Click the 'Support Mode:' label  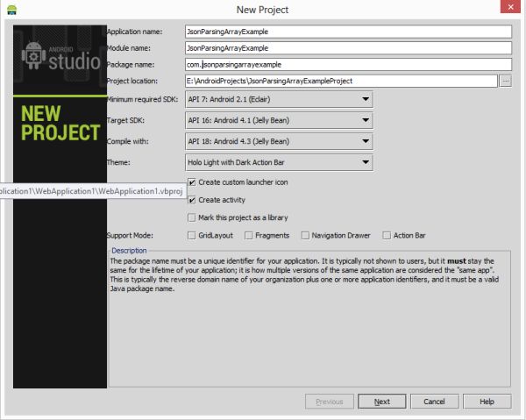[130, 236]
